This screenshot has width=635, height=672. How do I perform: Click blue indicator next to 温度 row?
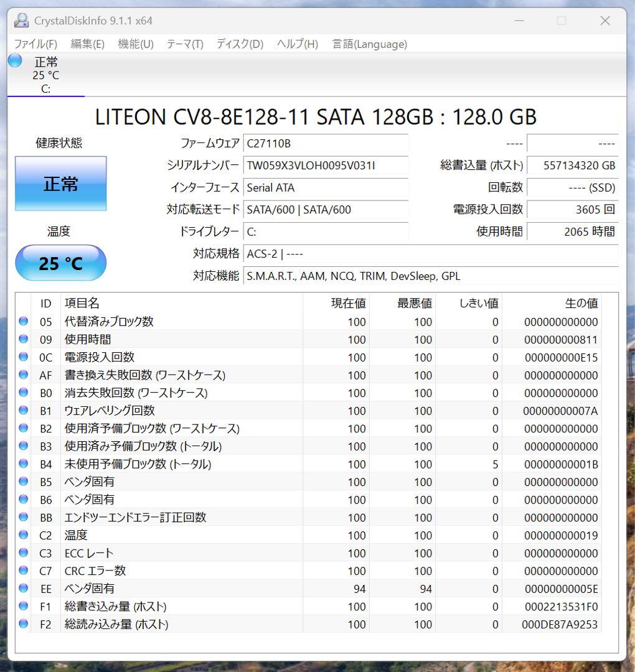tap(23, 535)
